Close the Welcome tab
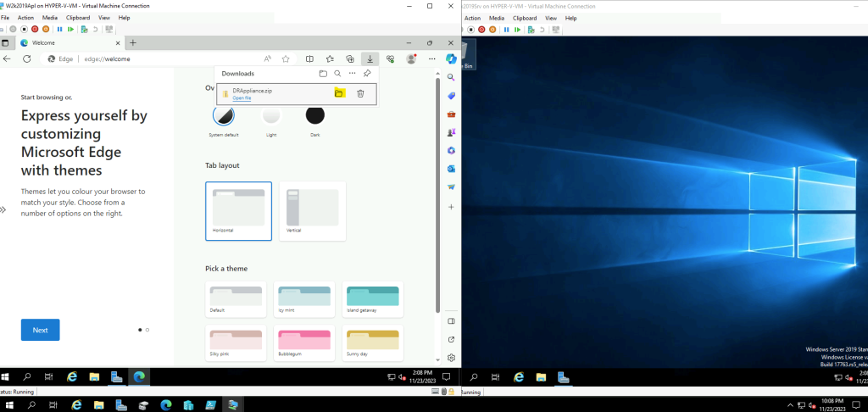The height and width of the screenshot is (412, 868). pyautogui.click(x=117, y=42)
